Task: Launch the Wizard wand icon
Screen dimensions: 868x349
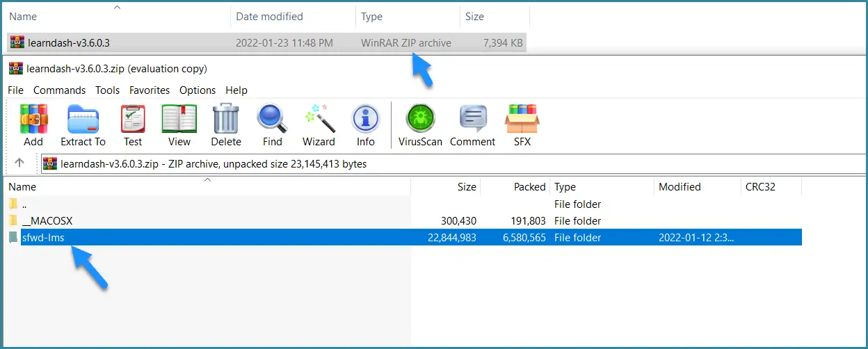Action: click(x=319, y=119)
